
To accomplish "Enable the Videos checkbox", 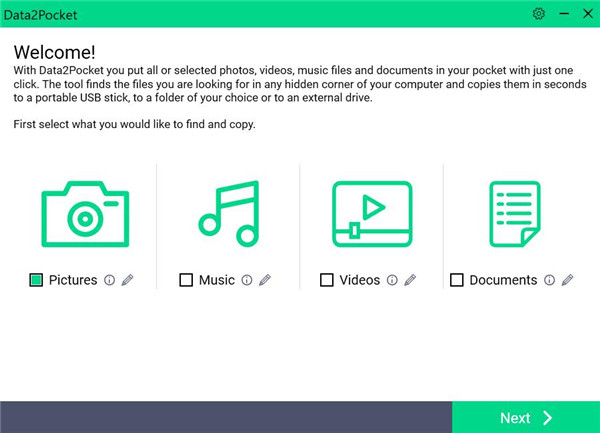I will [326, 280].
